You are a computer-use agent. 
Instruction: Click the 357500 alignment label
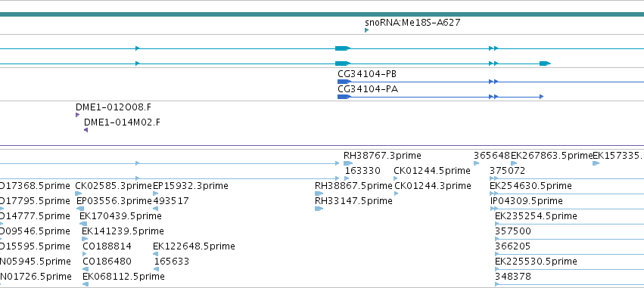pos(513,231)
